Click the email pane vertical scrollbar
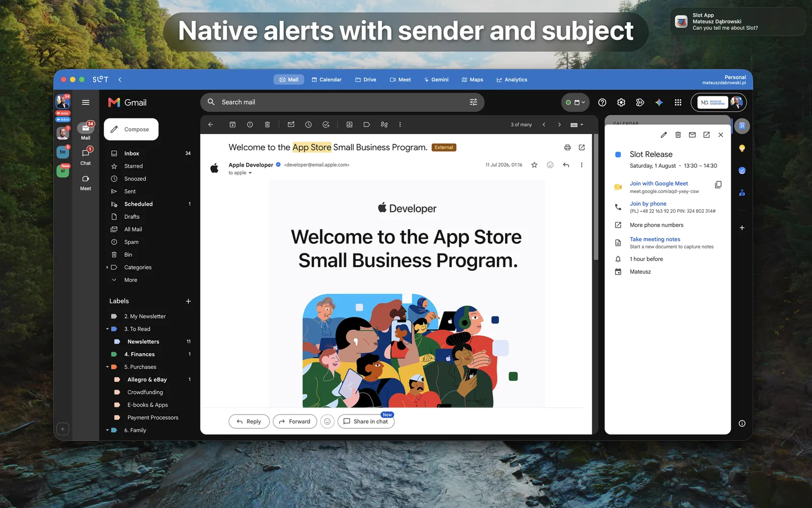 coord(596,198)
